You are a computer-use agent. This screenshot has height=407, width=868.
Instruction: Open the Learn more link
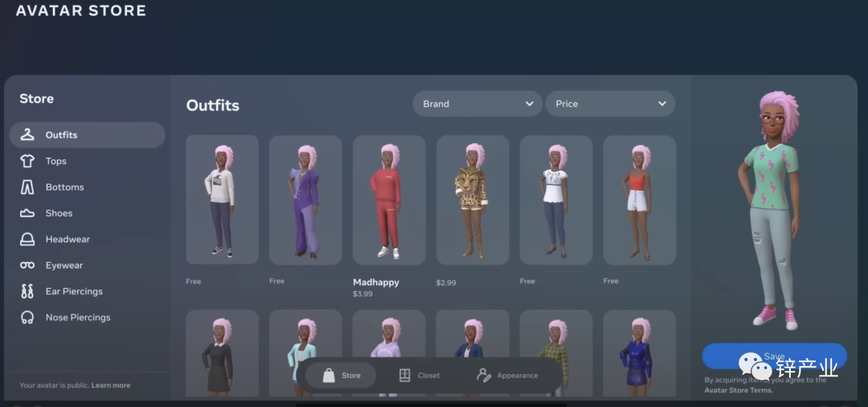(x=111, y=385)
